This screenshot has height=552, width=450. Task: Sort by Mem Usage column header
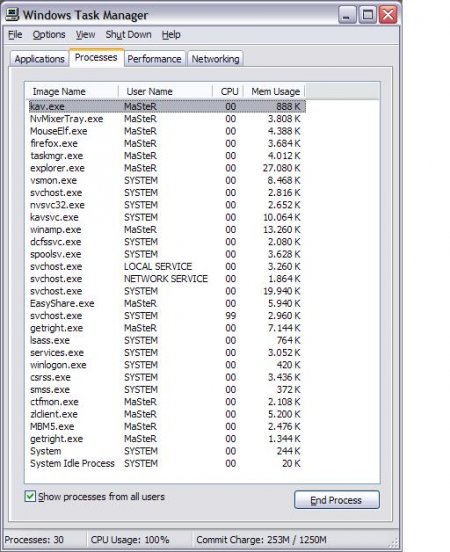point(275,92)
